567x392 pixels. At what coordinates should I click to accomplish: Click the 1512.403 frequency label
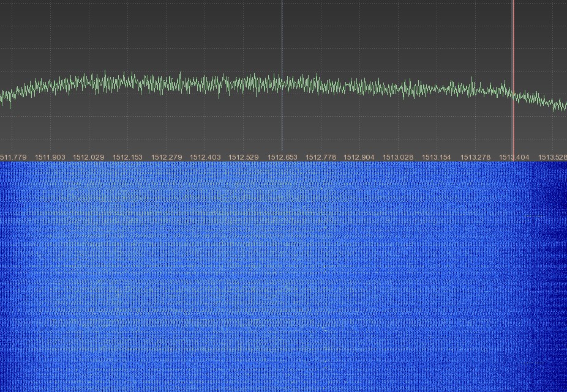coord(205,157)
